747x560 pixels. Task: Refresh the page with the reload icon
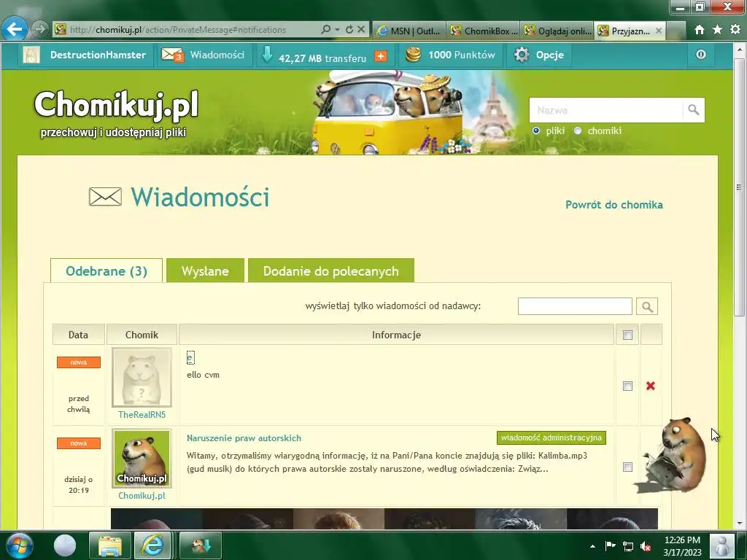click(x=349, y=29)
